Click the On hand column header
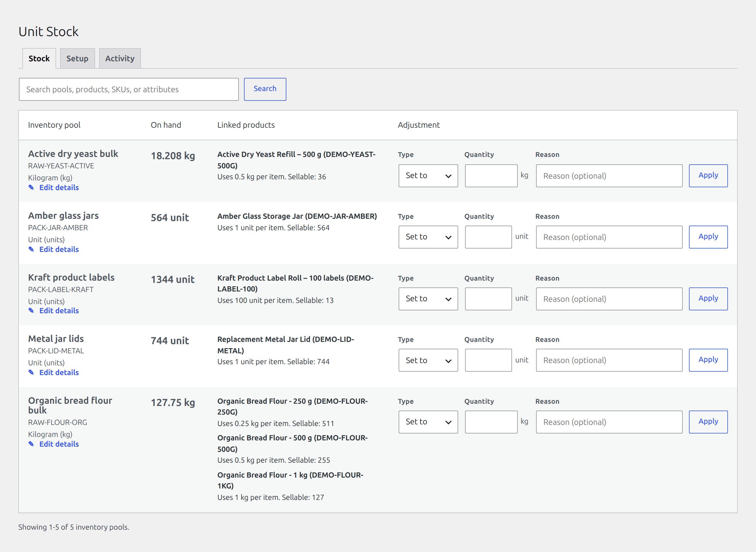The image size is (756, 552). [x=166, y=125]
